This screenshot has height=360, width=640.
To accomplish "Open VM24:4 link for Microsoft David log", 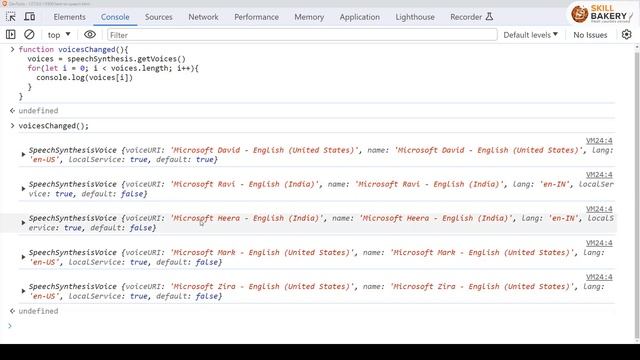I will tap(599, 141).
